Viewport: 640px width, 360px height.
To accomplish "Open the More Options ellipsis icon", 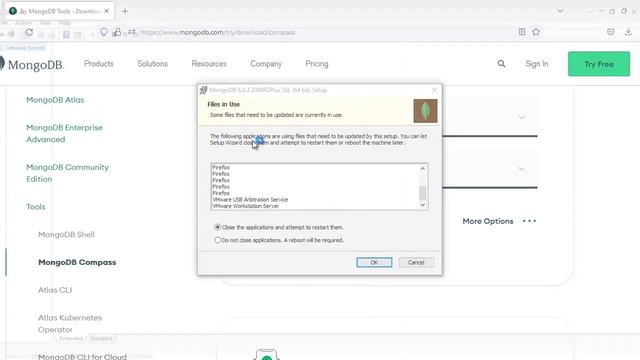I will click(x=529, y=221).
